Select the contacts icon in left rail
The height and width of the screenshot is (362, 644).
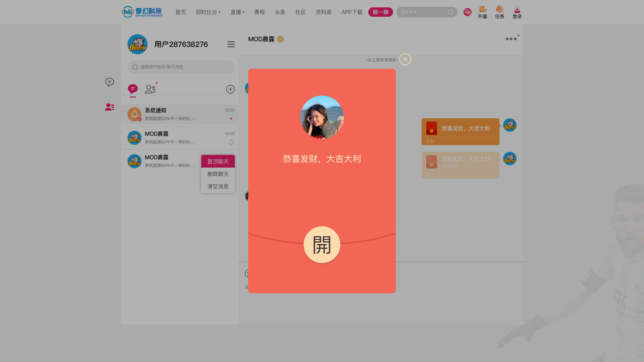[x=110, y=107]
